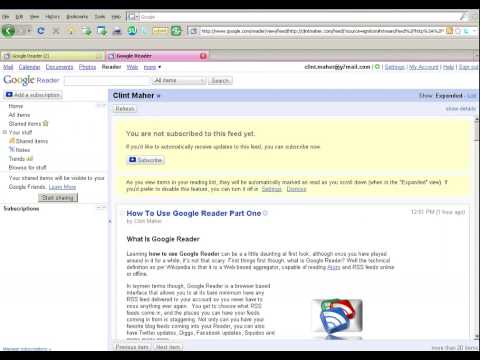This screenshot has height=360, width=480.
Task: Click the browser address bar URL
Action: pos(322,31)
